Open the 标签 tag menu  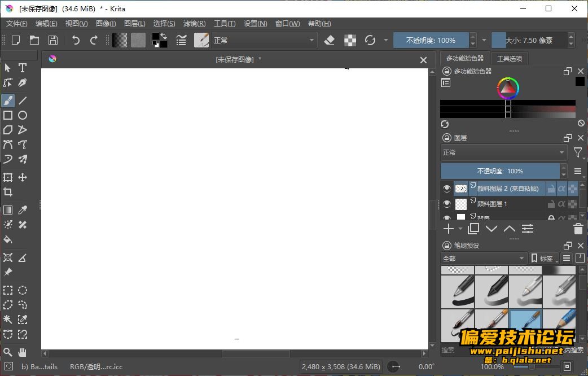tap(544, 258)
